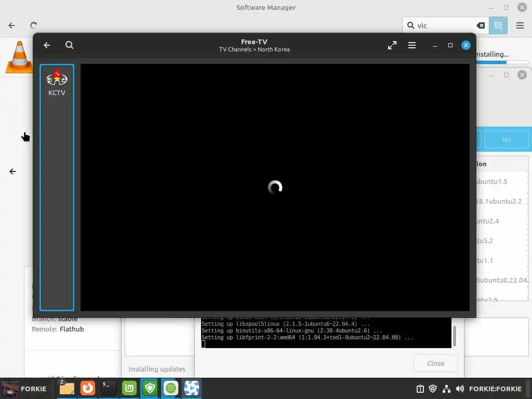Go back in Free-TV header
Viewport: 532px width, 399px height.
tap(47, 45)
